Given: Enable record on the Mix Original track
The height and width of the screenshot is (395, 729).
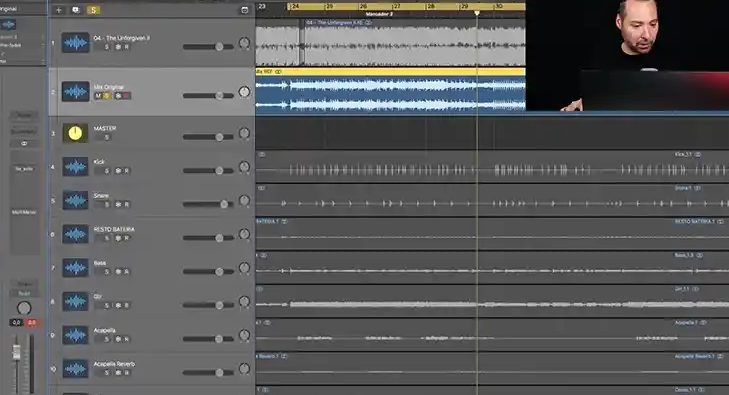Looking at the screenshot, I should pyautogui.click(x=126, y=96).
